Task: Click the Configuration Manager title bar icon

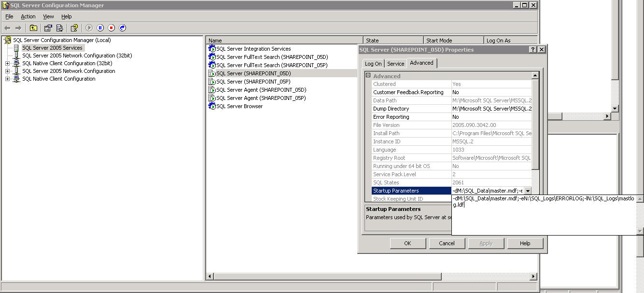Action: (5, 5)
